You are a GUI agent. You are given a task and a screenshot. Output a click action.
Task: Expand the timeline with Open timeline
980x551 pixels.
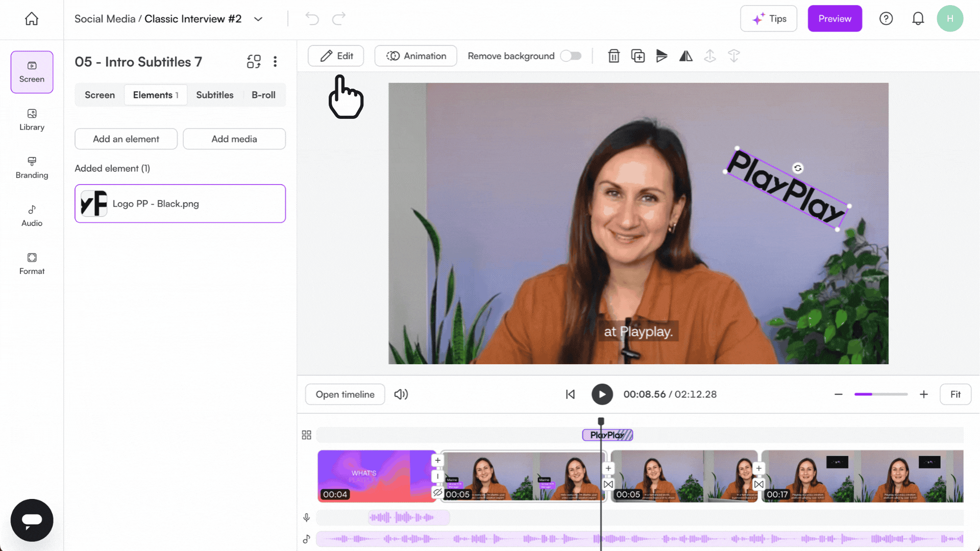point(345,394)
